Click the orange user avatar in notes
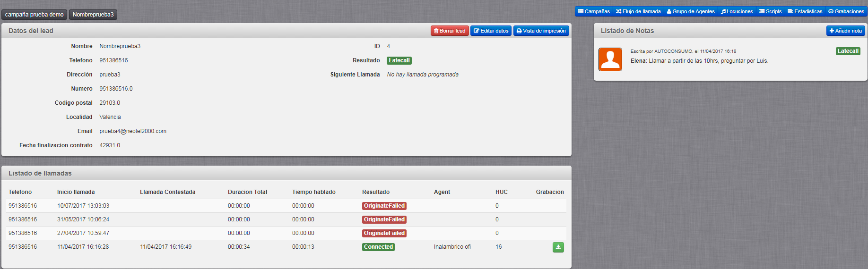Viewport: 868px width, 269px height. point(610,59)
